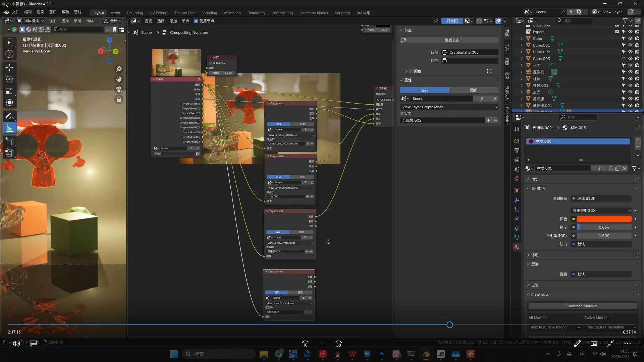Toggle render camera icon for 平面
644x362 pixels.
(637, 65)
